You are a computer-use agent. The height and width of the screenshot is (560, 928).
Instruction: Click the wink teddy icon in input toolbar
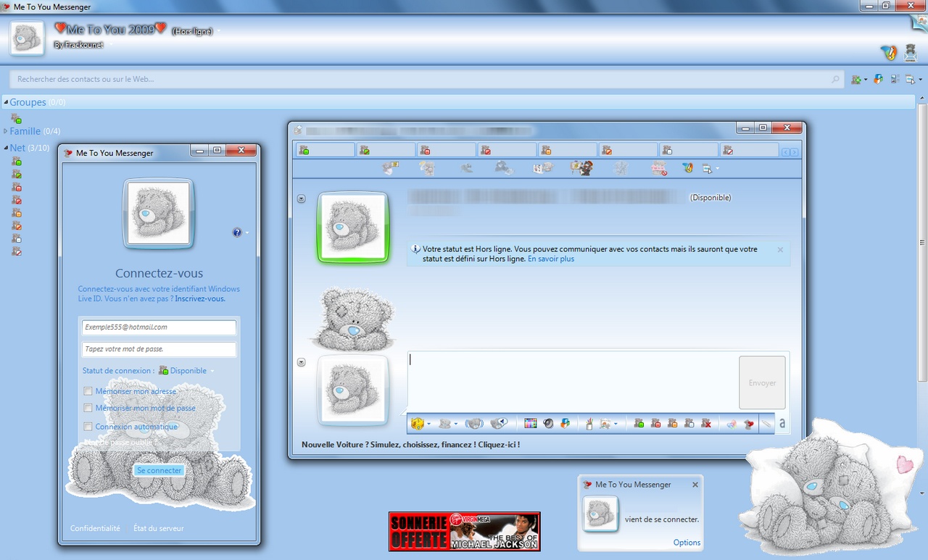click(445, 423)
